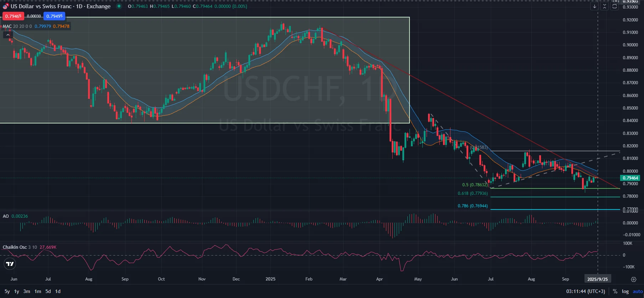Click the USDCHF flag symbol icon

(x=6, y=6)
